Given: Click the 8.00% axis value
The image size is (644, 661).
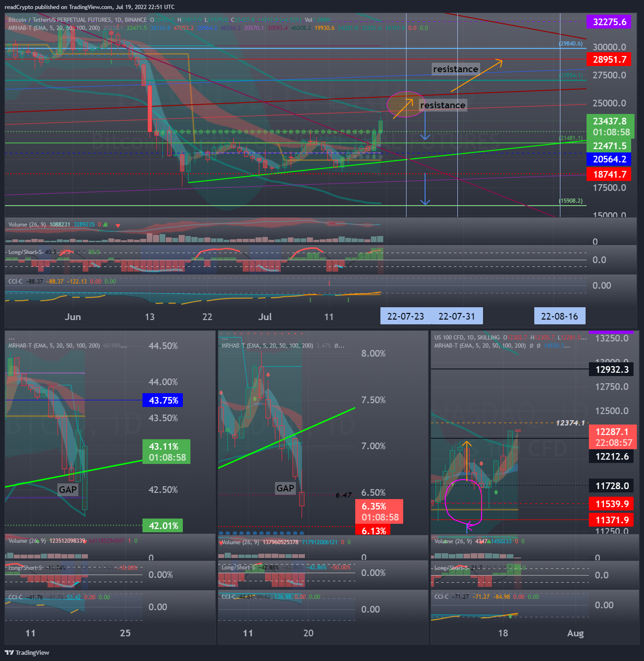Looking at the screenshot, I should click(x=373, y=353).
